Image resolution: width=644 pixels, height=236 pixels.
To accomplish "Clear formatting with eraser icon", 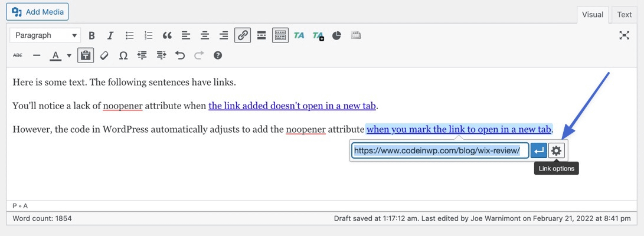I will click(x=104, y=55).
